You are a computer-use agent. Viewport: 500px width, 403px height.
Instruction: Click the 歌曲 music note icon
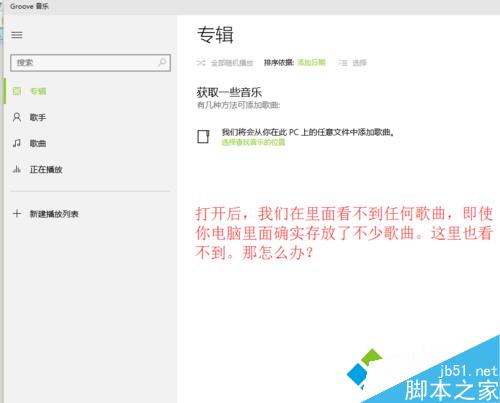tap(17, 143)
